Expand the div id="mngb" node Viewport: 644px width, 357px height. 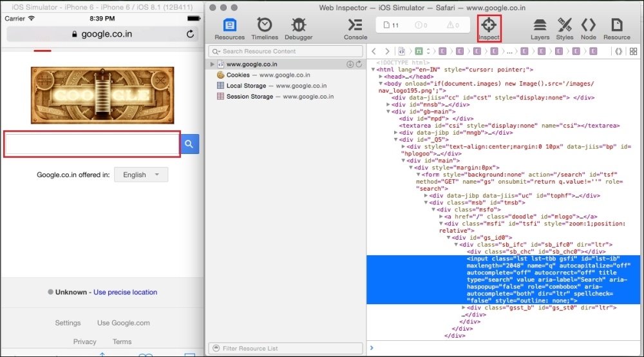point(395,133)
